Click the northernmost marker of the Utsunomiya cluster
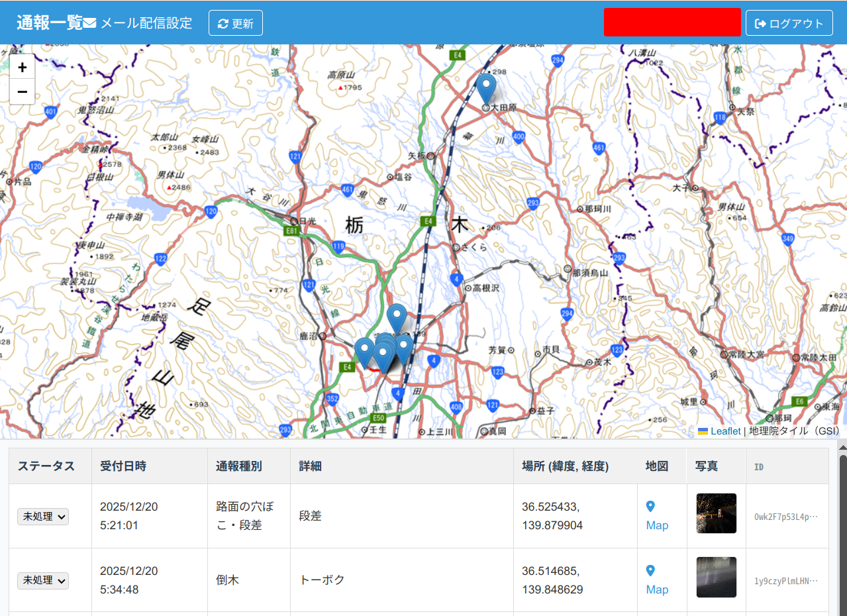Viewport: 847px width, 616px height. click(x=397, y=319)
